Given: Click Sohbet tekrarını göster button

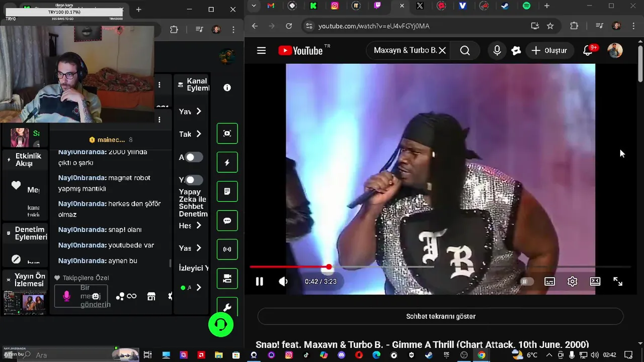Looking at the screenshot, I should click(441, 316).
